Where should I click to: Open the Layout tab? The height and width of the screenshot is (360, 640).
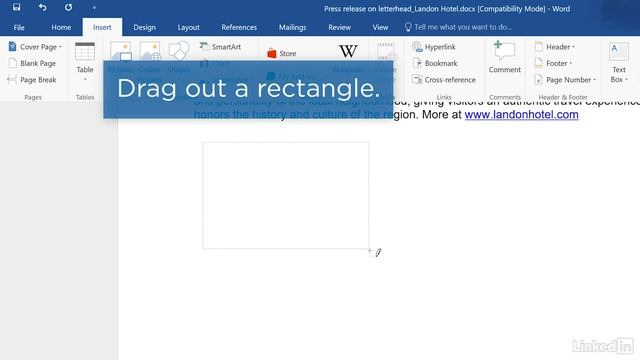point(188,27)
